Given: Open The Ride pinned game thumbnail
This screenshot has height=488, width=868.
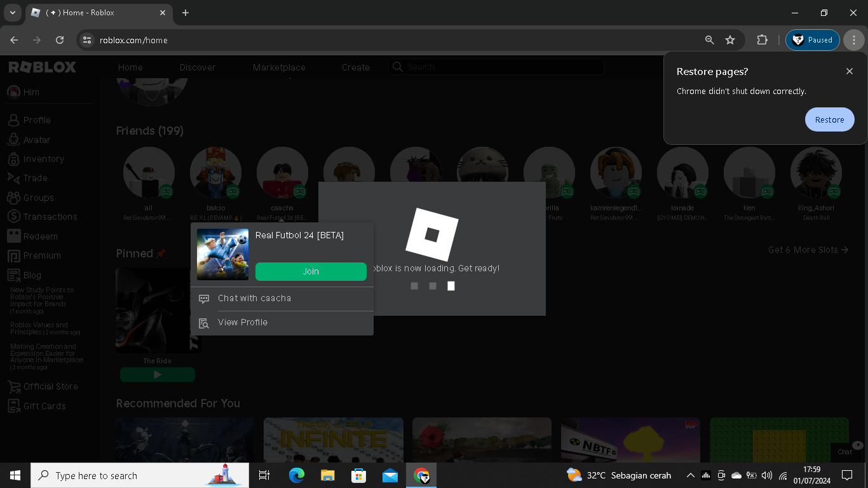Looking at the screenshot, I should point(158,310).
